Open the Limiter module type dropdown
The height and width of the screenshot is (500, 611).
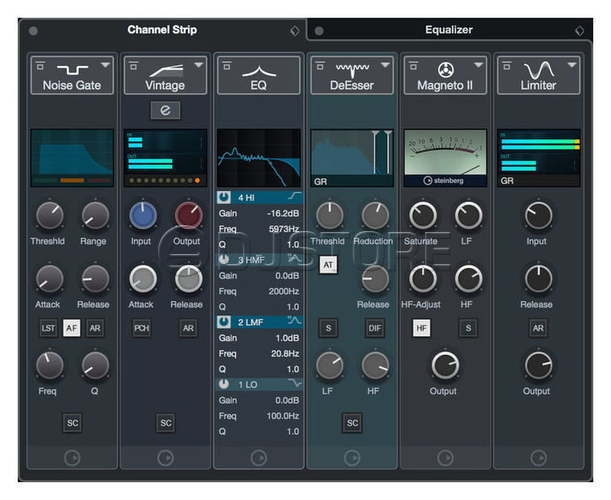[572, 65]
